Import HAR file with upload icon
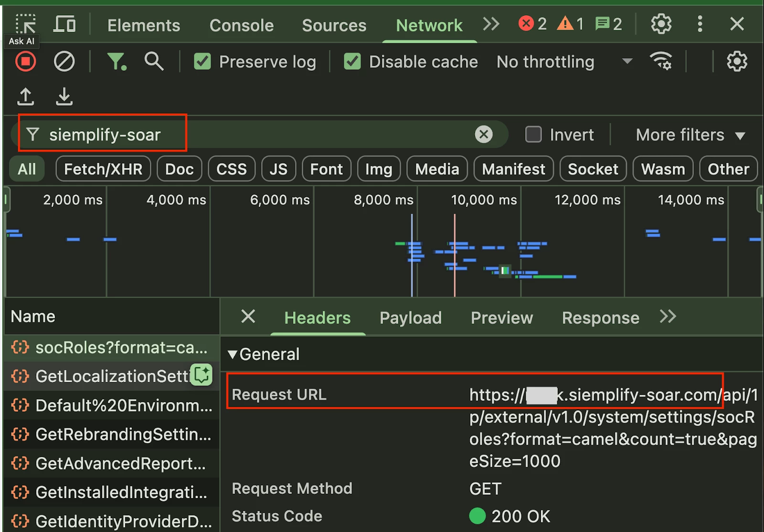The width and height of the screenshot is (764, 532). tap(26, 96)
